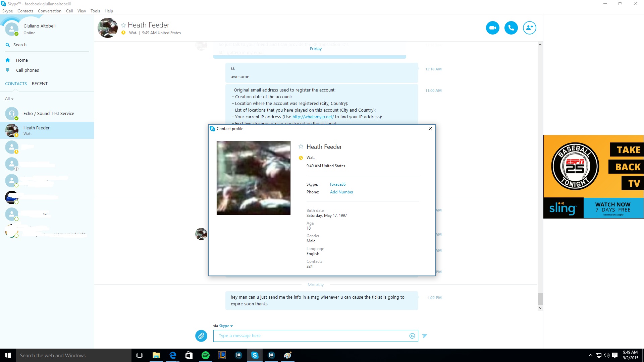Image resolution: width=644 pixels, height=362 pixels.
Task: Click the 'kk awesome' chat message
Action: (322, 73)
